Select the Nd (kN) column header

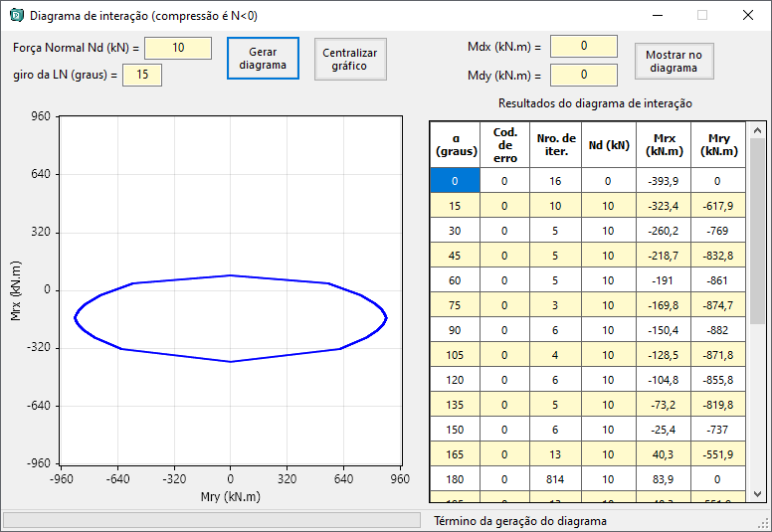point(609,145)
